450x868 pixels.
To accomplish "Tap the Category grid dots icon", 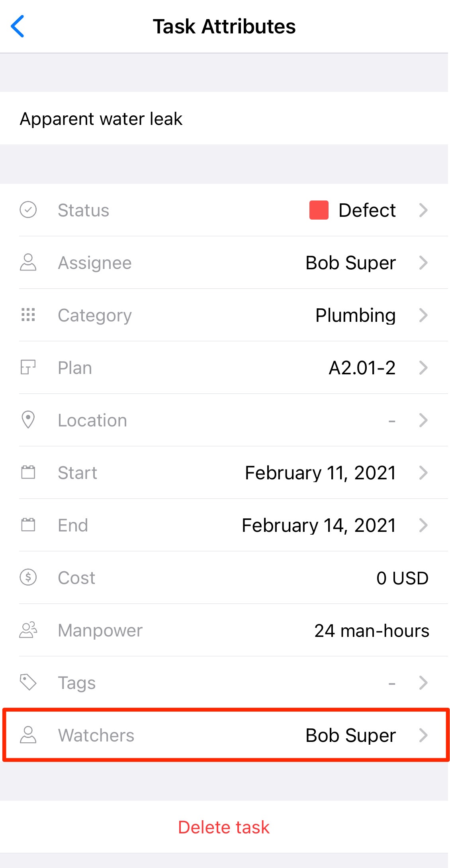I will pyautogui.click(x=28, y=315).
